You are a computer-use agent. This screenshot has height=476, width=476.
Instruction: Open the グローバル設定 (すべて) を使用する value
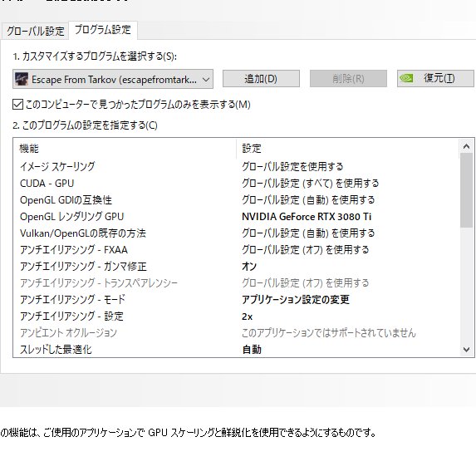point(310,183)
